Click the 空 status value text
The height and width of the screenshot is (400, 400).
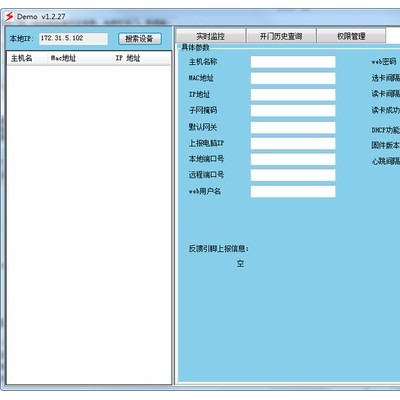click(x=240, y=264)
